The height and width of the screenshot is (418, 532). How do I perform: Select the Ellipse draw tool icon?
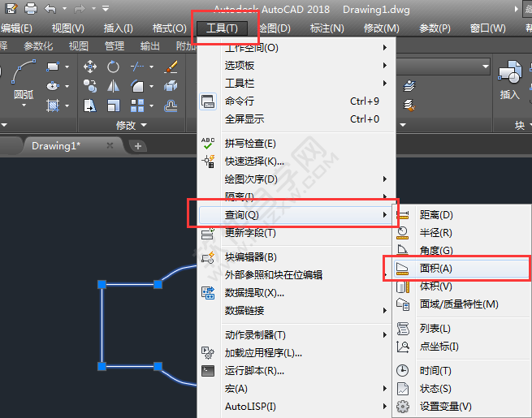(53, 86)
